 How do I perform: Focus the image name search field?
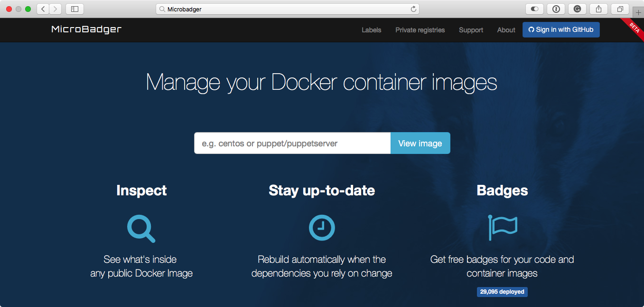(292, 143)
